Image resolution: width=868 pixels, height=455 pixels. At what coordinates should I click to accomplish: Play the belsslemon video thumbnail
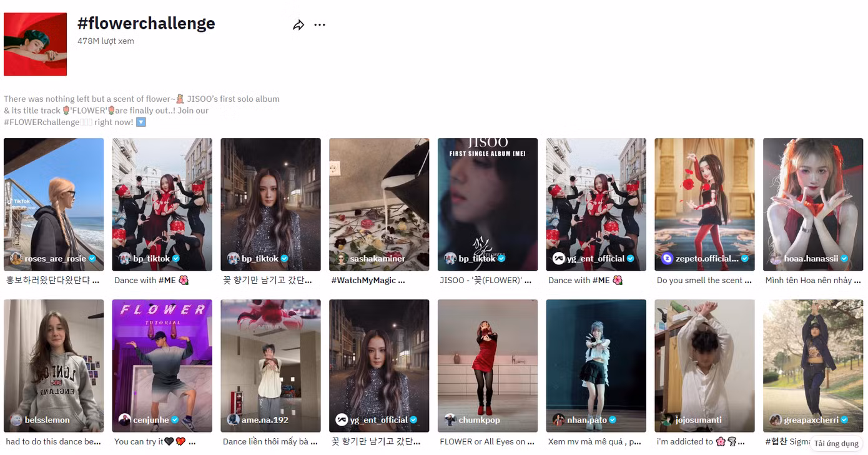[54, 366]
